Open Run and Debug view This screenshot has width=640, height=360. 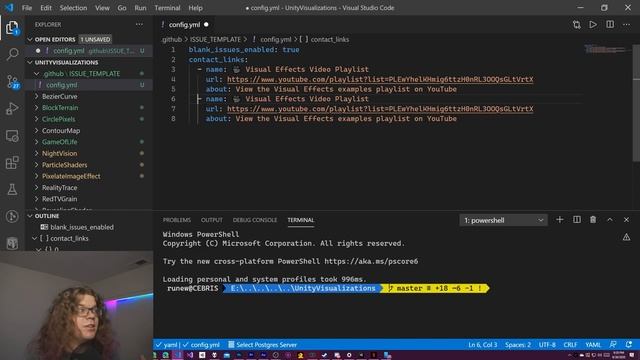tap(12, 109)
